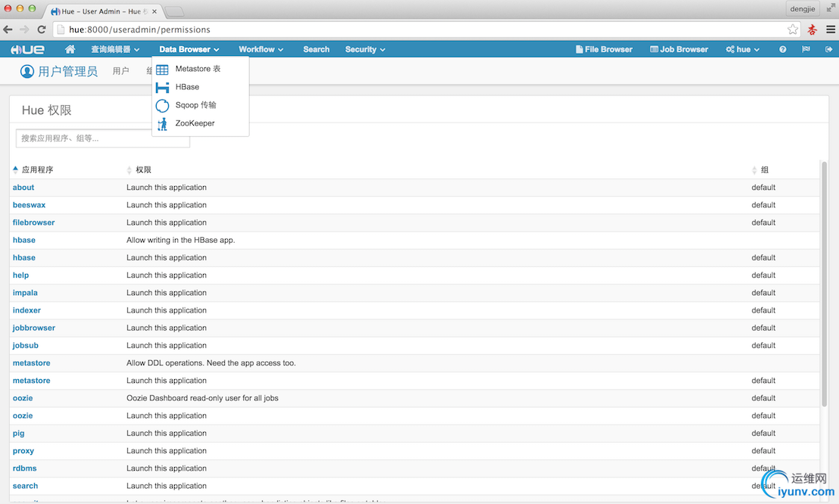
Task: Click the browser address bar URL
Action: click(139, 30)
